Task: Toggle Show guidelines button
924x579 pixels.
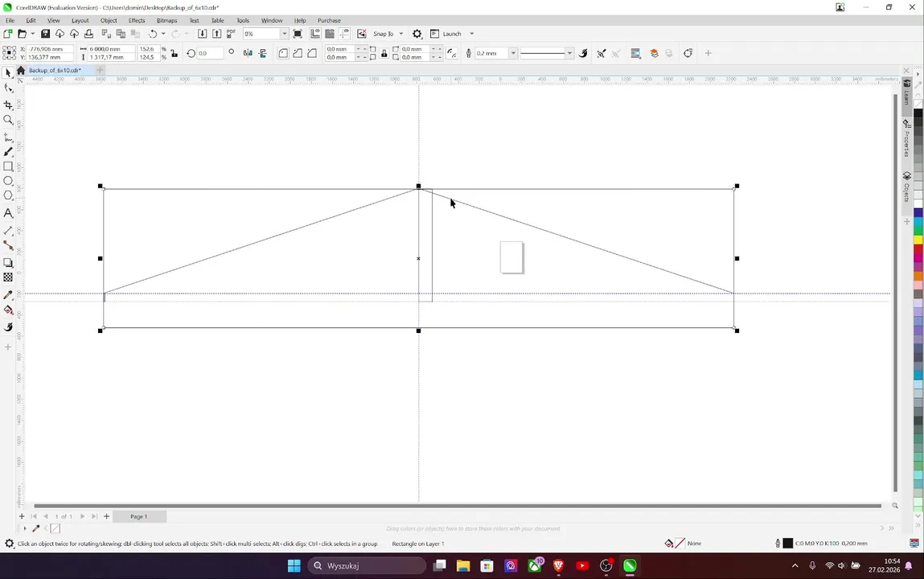Action: 345,34
